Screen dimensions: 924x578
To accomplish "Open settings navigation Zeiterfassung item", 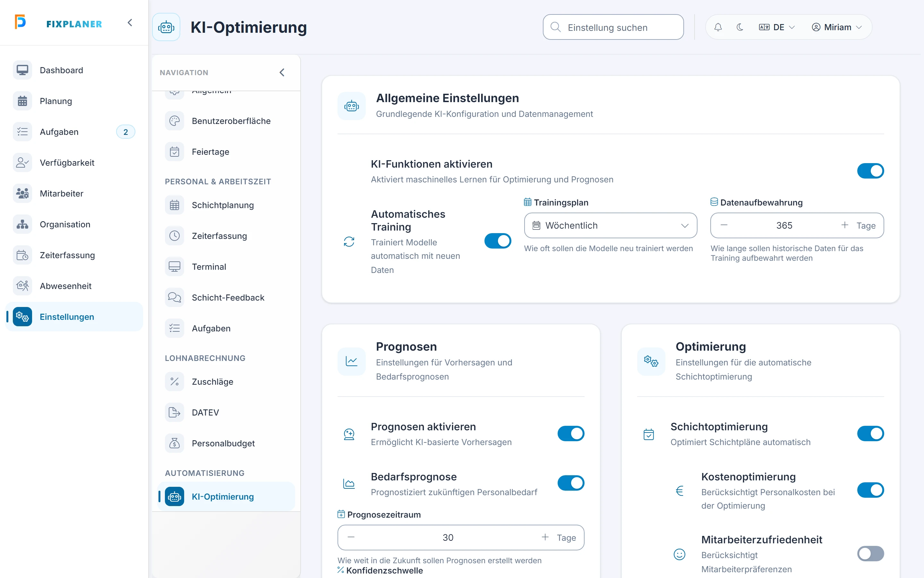I will tap(226, 236).
